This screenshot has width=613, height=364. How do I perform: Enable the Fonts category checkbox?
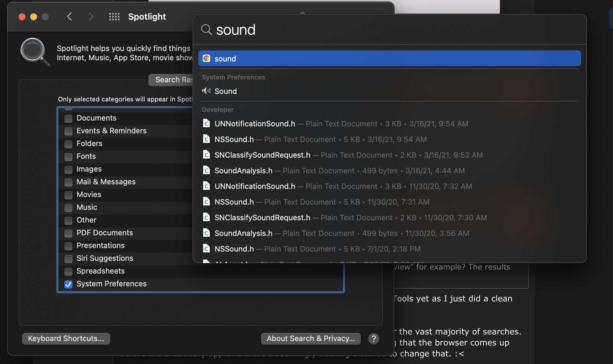[68, 157]
